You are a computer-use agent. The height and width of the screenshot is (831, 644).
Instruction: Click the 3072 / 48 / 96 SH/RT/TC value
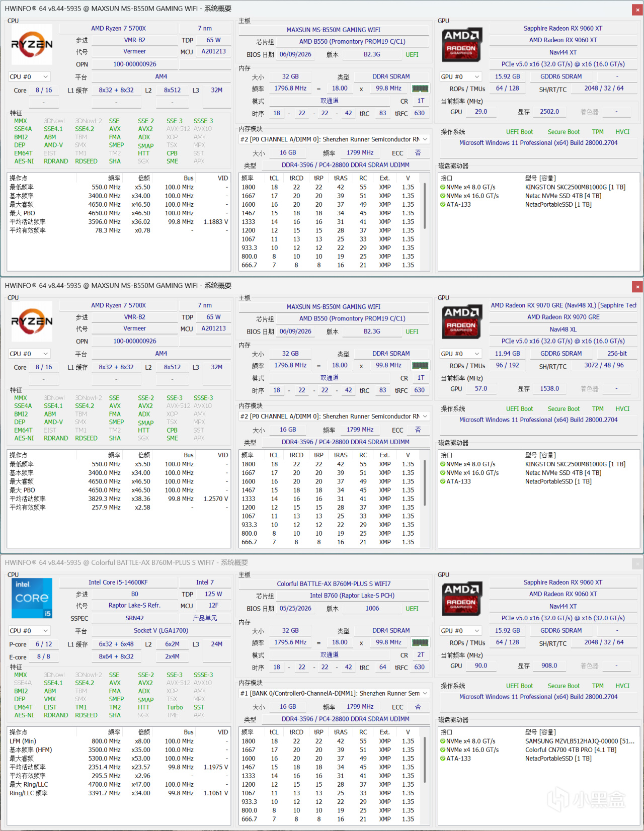coord(604,366)
